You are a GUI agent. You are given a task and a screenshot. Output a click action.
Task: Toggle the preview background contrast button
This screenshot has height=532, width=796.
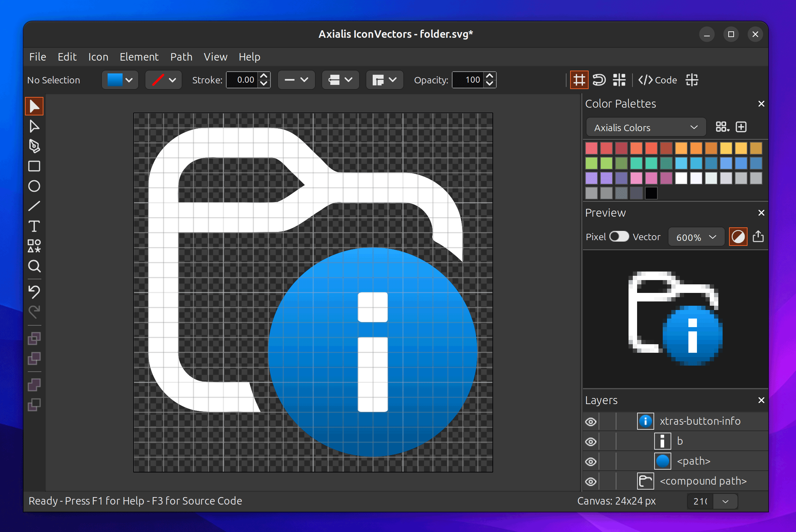tap(738, 237)
